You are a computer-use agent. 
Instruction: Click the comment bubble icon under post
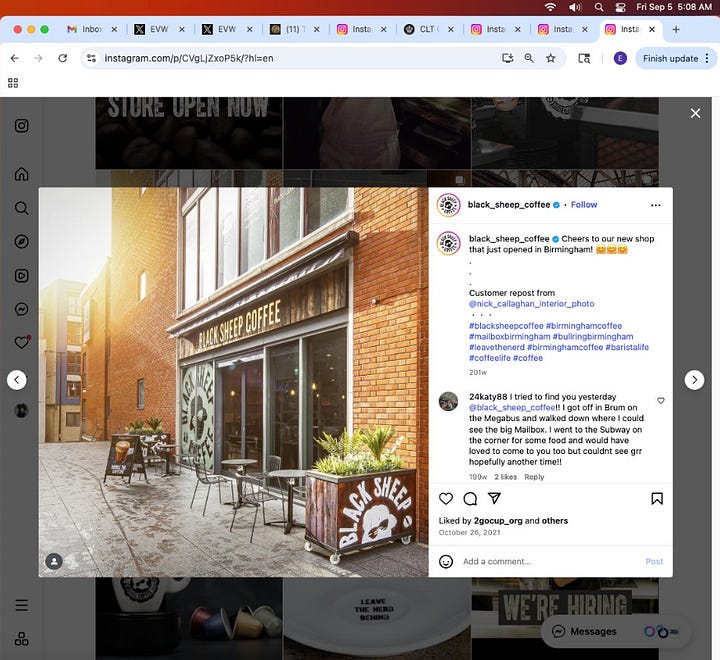470,499
